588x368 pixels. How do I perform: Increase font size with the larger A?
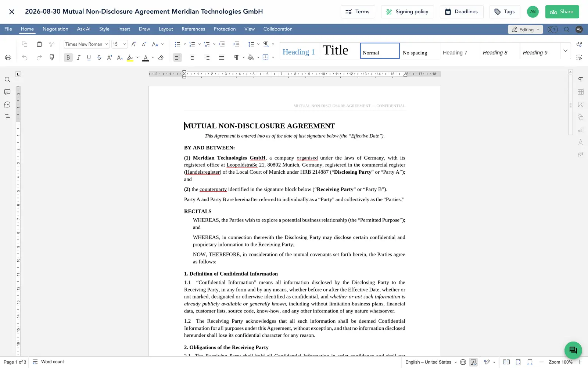pos(134,44)
